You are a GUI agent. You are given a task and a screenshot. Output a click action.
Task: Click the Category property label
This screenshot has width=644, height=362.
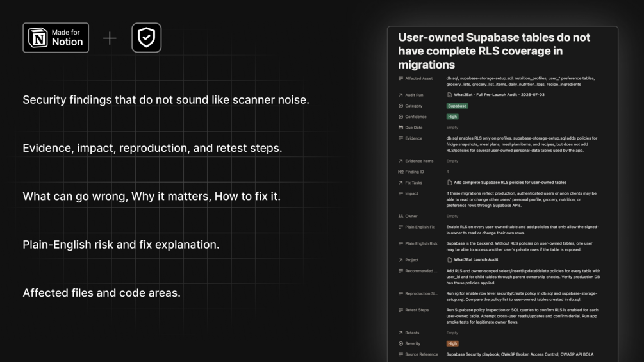pyautogui.click(x=413, y=106)
